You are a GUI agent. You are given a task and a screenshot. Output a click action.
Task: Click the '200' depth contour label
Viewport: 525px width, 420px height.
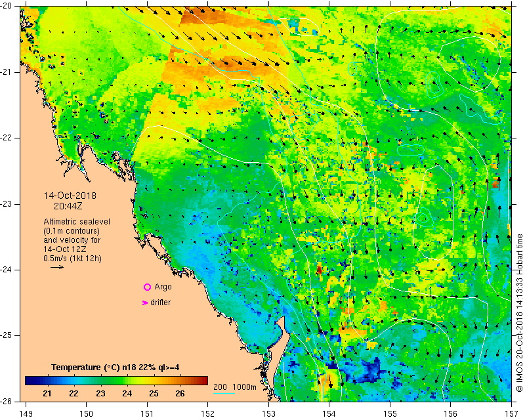[220, 387]
